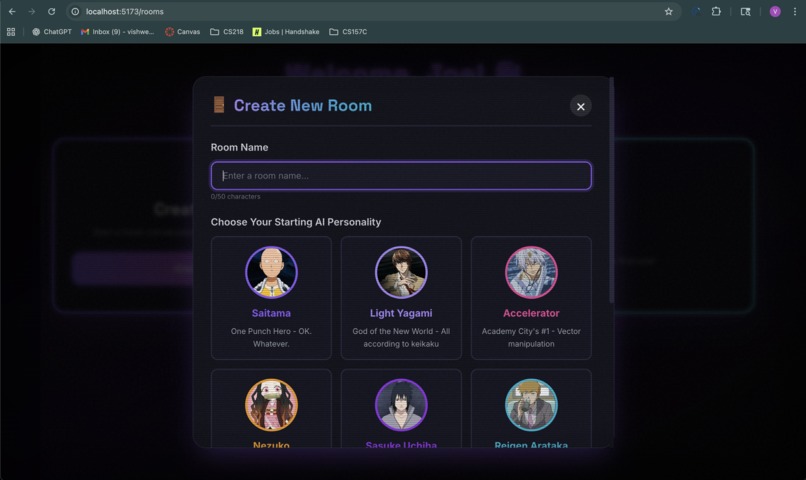Open the Canvas bookmark
Viewport: 806px width, 480px height.
182,32
